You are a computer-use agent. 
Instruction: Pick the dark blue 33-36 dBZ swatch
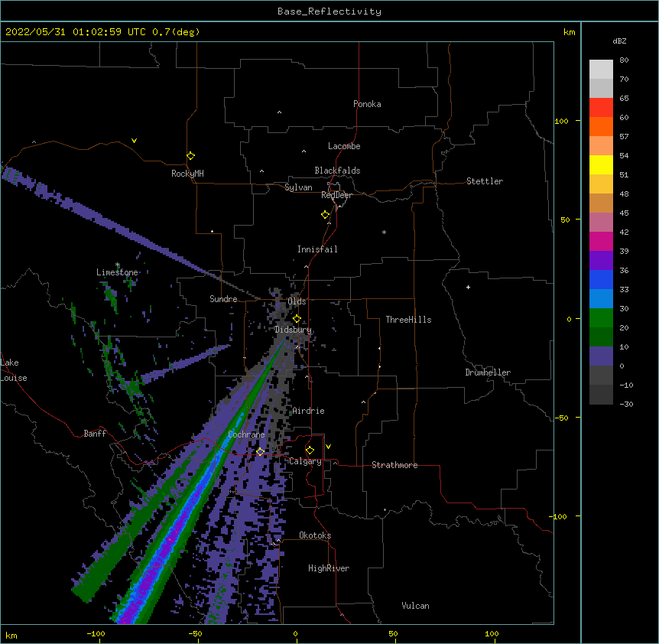coord(601,279)
